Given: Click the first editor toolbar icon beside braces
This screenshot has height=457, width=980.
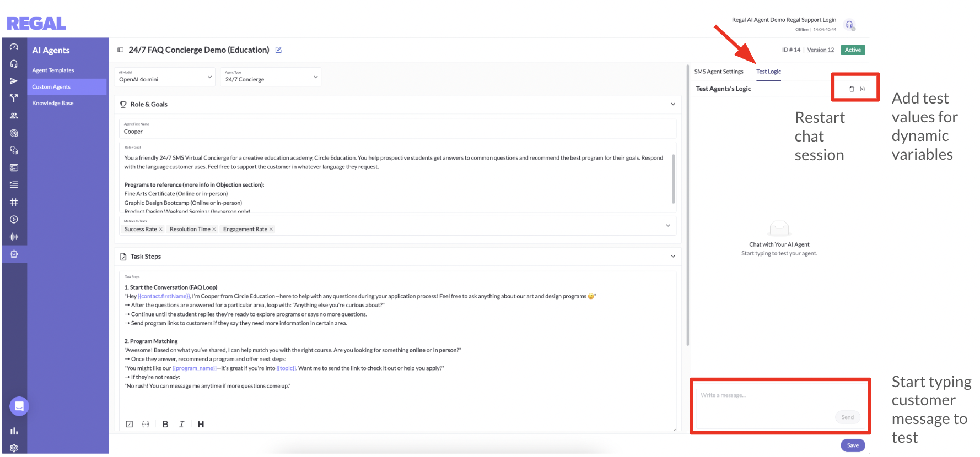Looking at the screenshot, I should point(130,424).
